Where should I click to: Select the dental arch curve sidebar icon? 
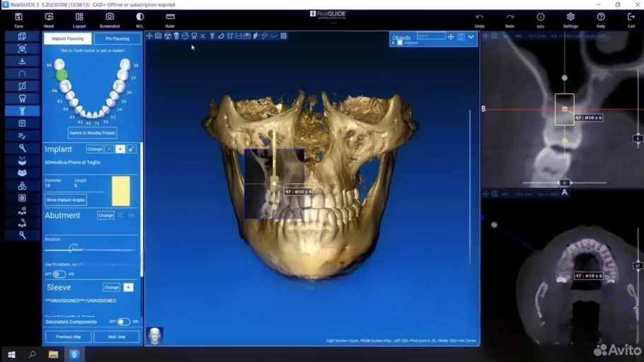[x=22, y=74]
